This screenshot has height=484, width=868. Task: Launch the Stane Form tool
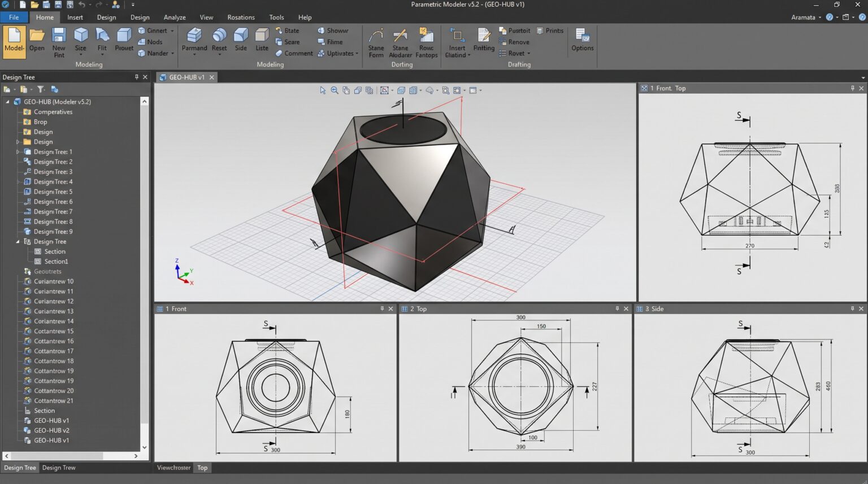click(376, 42)
